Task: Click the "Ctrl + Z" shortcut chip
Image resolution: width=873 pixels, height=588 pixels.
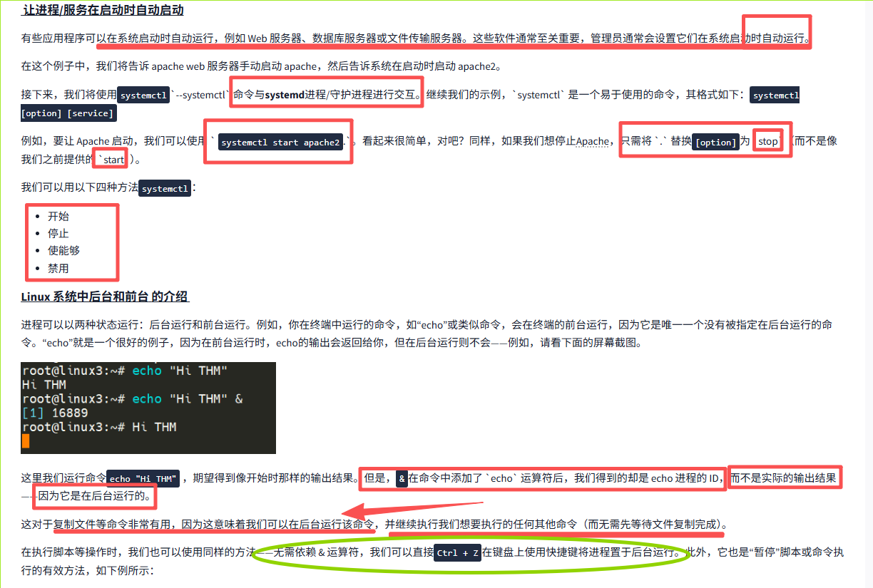Action: pyautogui.click(x=458, y=552)
